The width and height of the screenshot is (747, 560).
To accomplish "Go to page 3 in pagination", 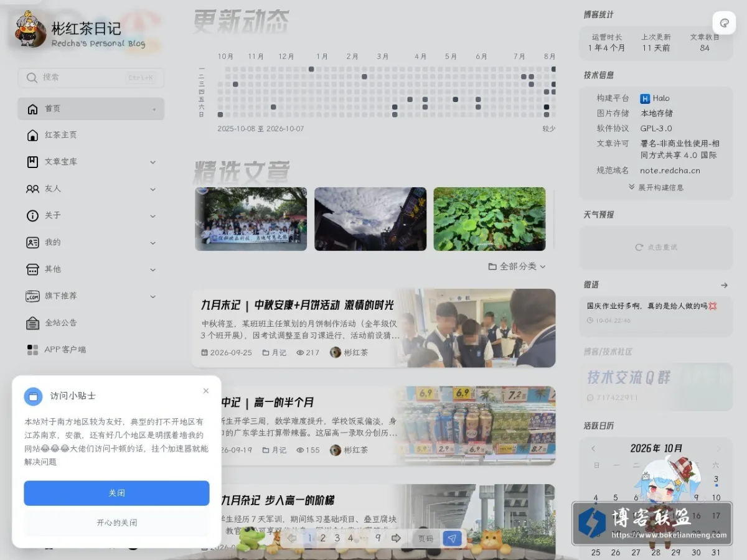I will [337, 538].
